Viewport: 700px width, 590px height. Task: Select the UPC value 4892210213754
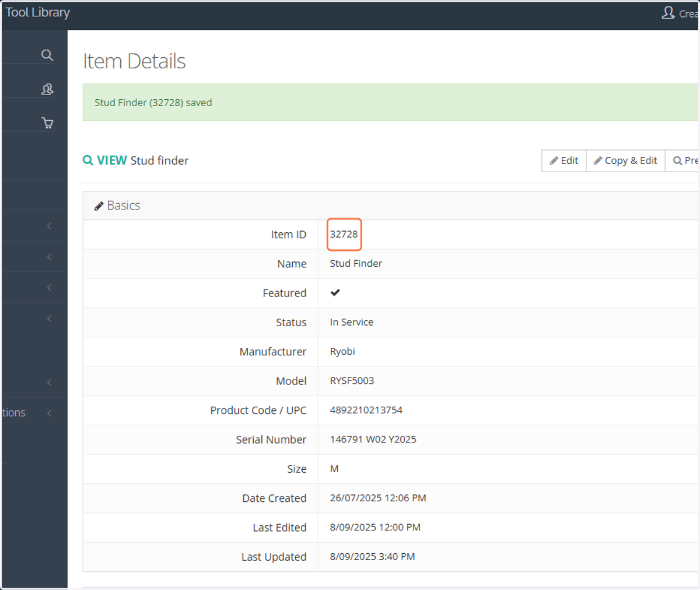[x=366, y=410]
